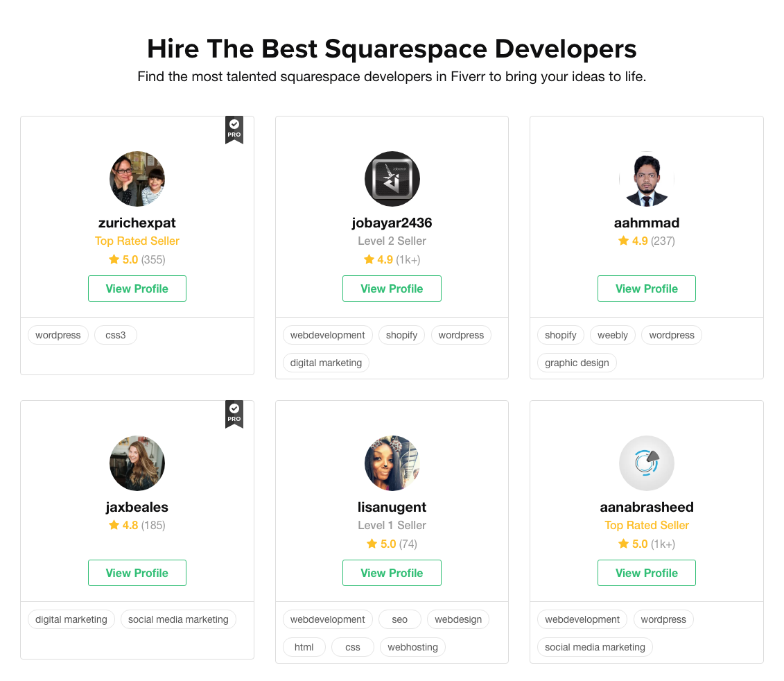784x681 pixels.
Task: Open zurichexpat's profile photo
Action: [x=137, y=179]
